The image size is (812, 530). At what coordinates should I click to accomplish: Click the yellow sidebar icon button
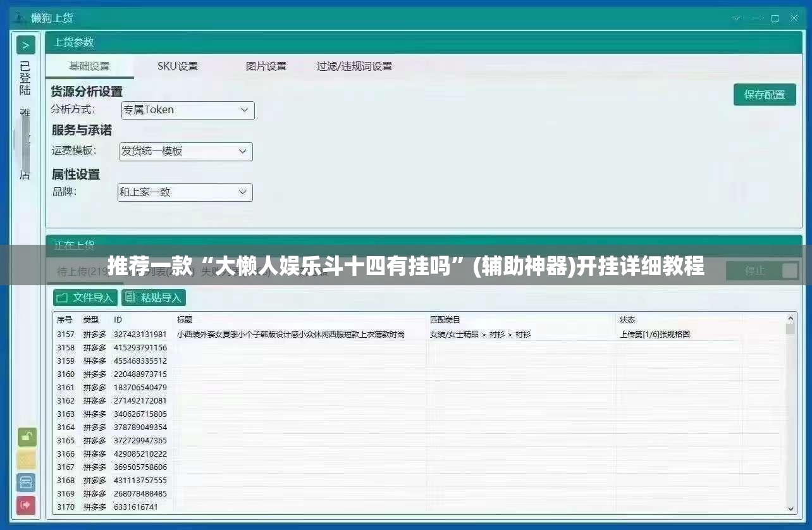click(27, 460)
